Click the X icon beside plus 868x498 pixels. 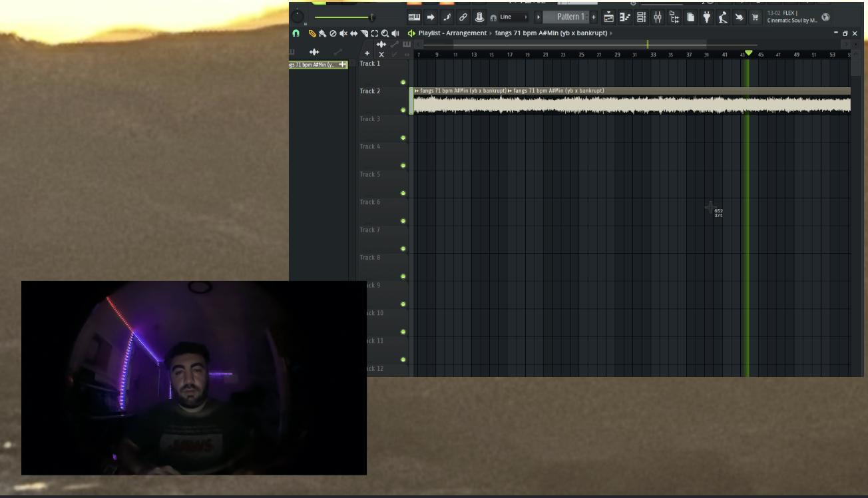click(x=381, y=55)
